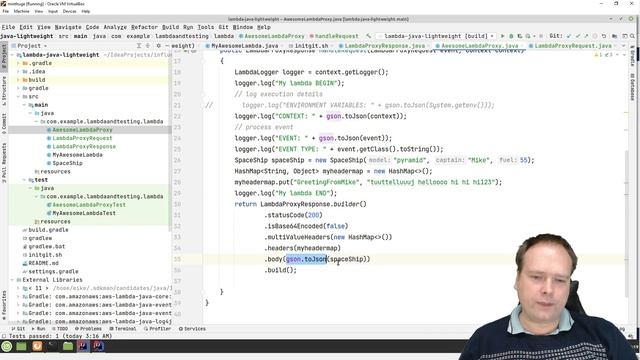The width and height of the screenshot is (640, 360).
Task: Open the Terminal tool window
Action: pyautogui.click(x=123, y=329)
